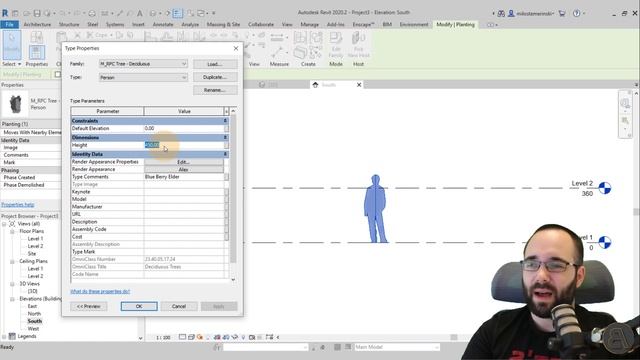Expand the Legends node in Project Browser
Screen dimensions: 640x360
4,336
